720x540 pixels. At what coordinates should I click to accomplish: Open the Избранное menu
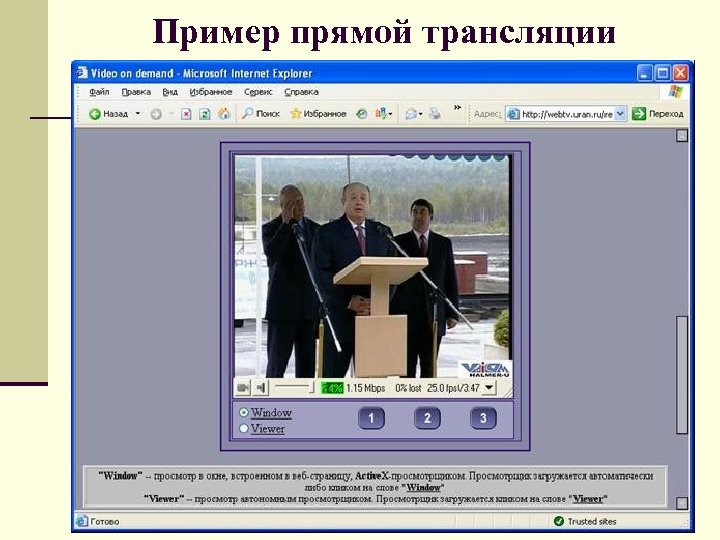(x=211, y=92)
